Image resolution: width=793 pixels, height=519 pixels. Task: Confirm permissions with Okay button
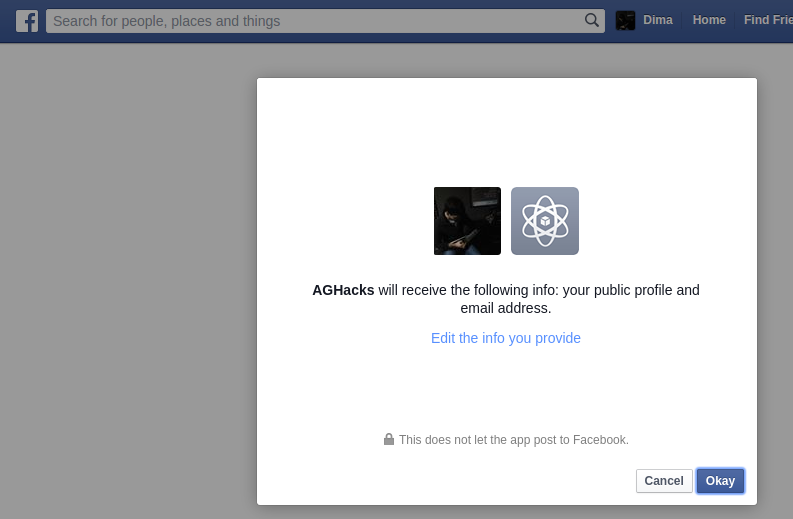pyautogui.click(x=720, y=481)
